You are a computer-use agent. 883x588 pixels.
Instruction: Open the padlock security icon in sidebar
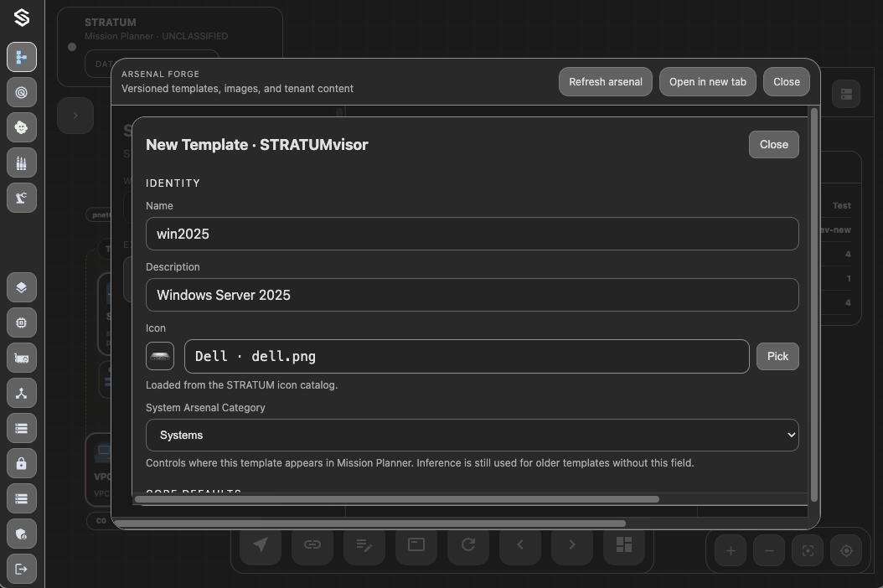(22, 463)
